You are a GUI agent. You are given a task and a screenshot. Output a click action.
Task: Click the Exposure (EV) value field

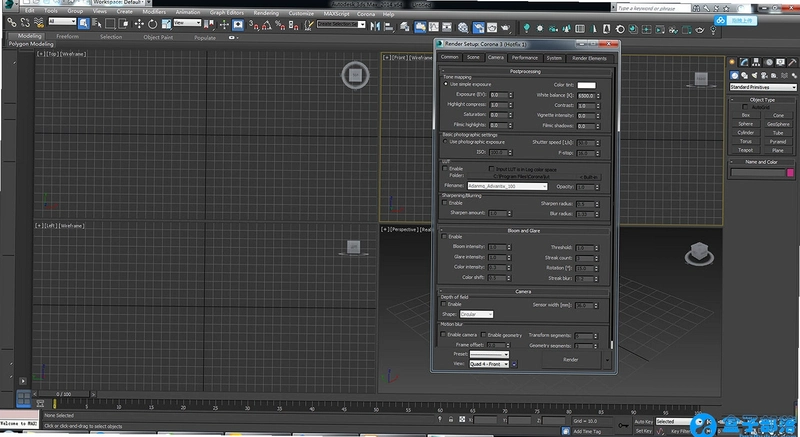tap(498, 95)
